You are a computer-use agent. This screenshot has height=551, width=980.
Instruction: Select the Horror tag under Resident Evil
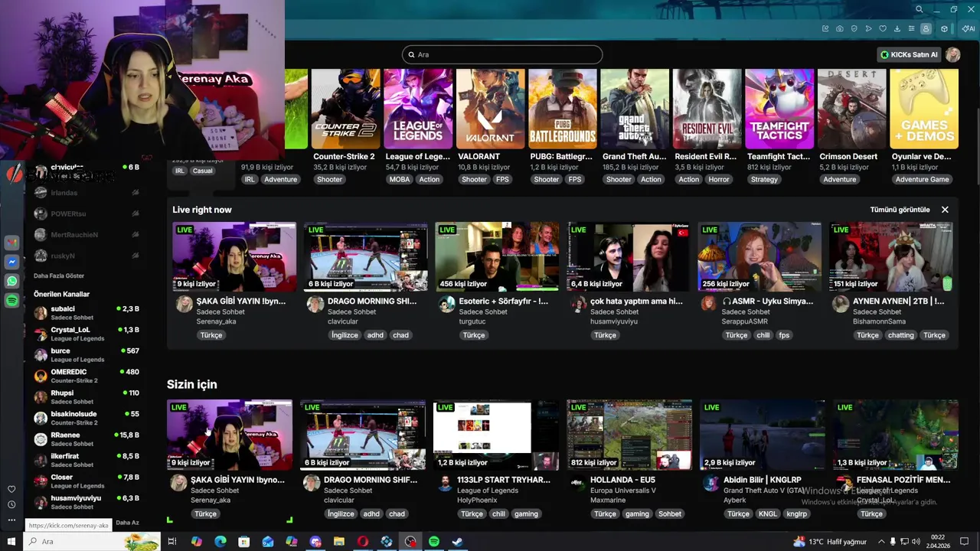pos(719,179)
